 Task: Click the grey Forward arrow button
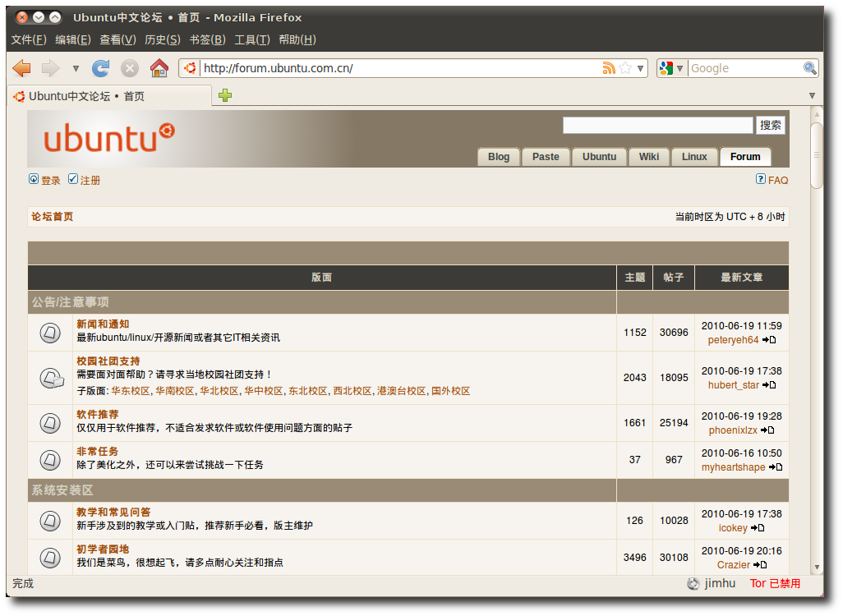pos(50,68)
